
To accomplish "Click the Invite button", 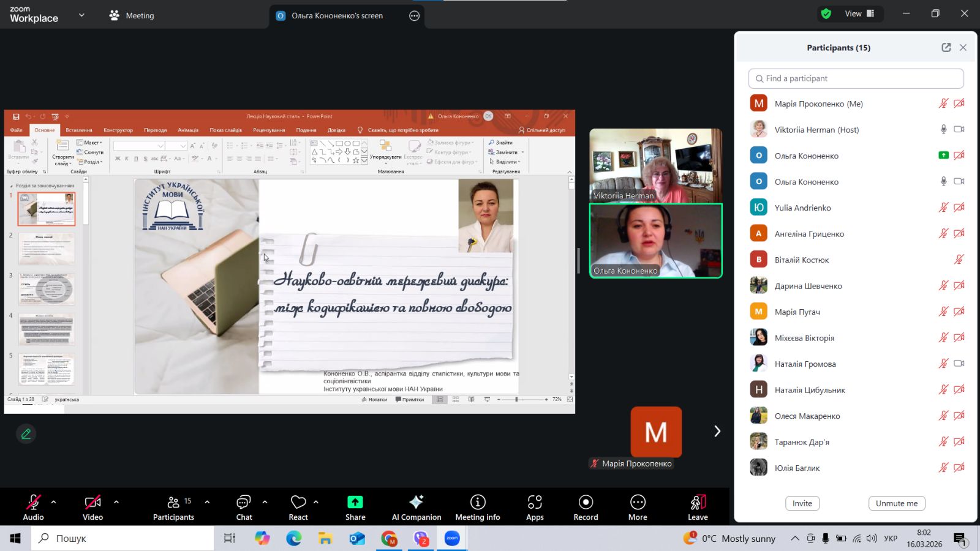I will click(802, 503).
